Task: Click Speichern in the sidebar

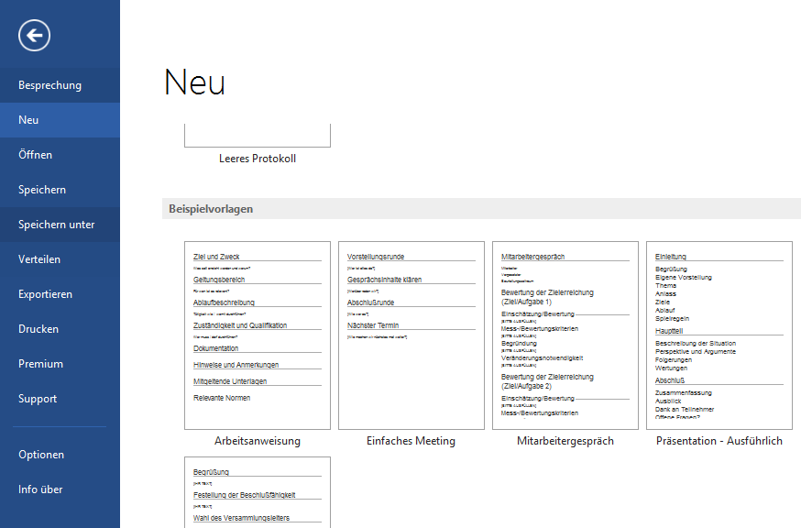Action: pyautogui.click(x=42, y=190)
